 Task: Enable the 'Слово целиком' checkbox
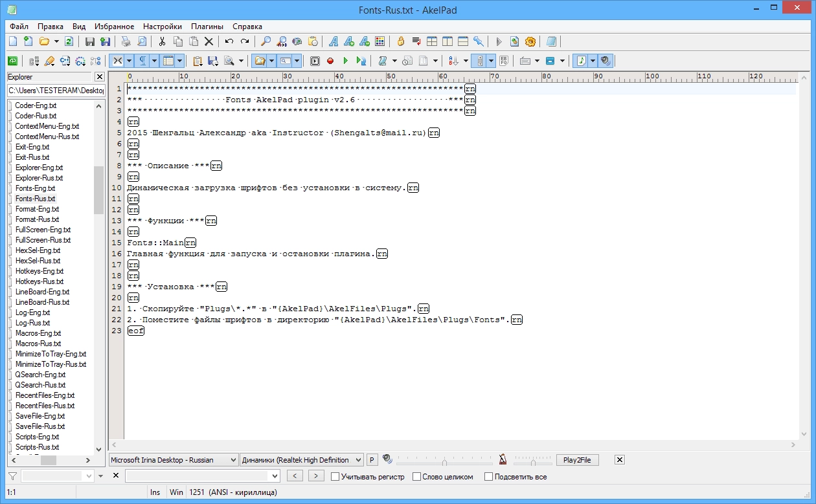(x=416, y=477)
